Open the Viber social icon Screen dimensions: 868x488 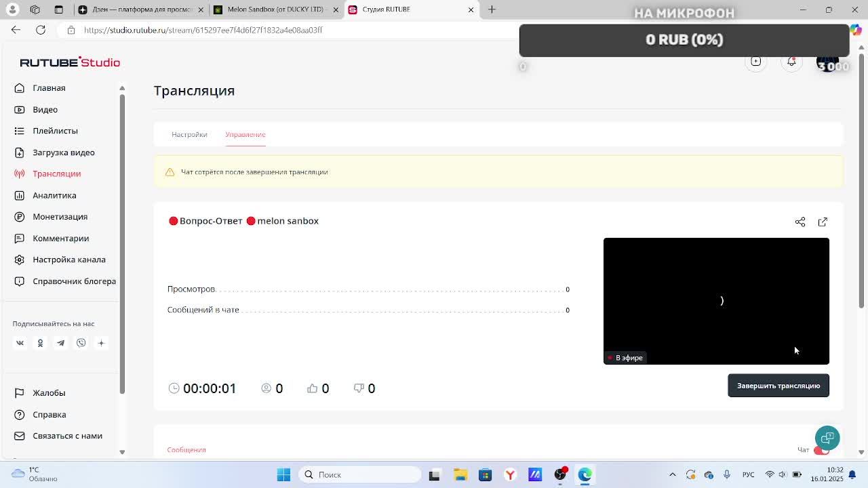81,343
